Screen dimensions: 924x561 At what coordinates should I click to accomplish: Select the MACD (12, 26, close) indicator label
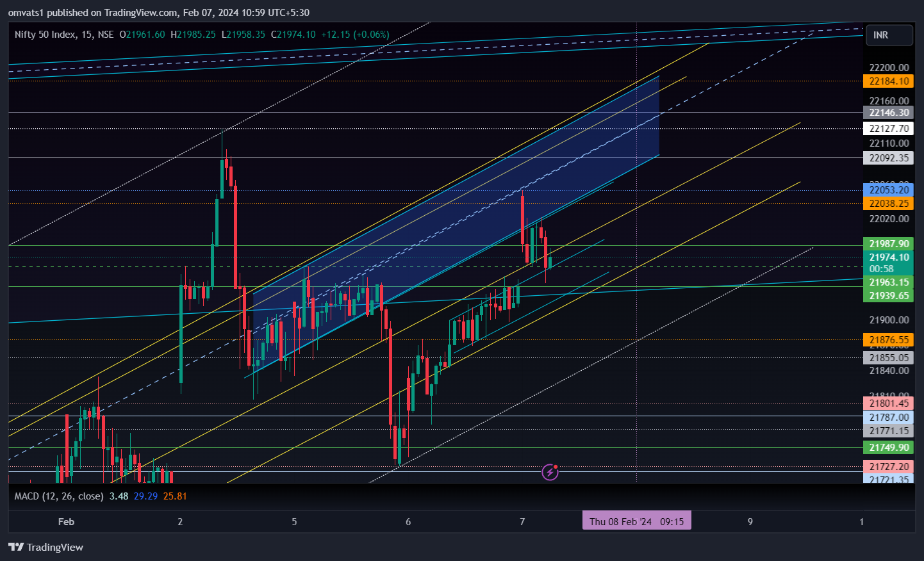tap(59, 496)
